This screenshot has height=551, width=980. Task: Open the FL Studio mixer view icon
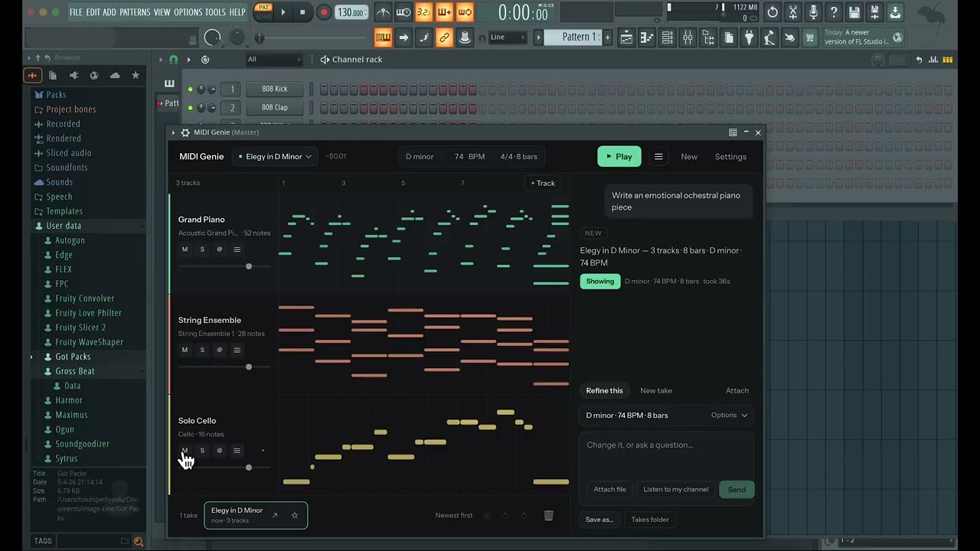point(688,37)
